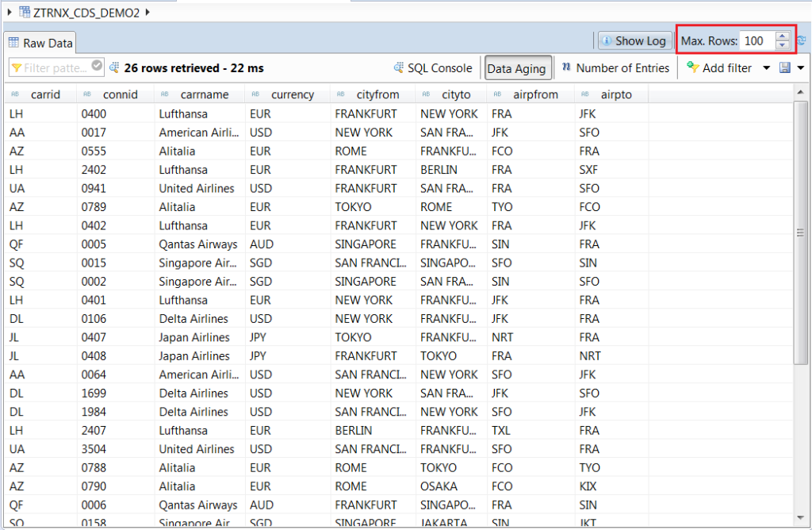Expand the arrow right of ZTRNX_CDS_DEMO2
812x530 pixels.
(x=147, y=12)
